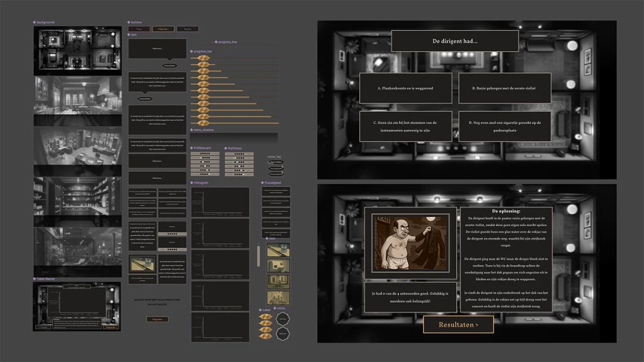Choose answer D about the sigaretje
Viewport: 644px width, 362px height.
[504, 126]
